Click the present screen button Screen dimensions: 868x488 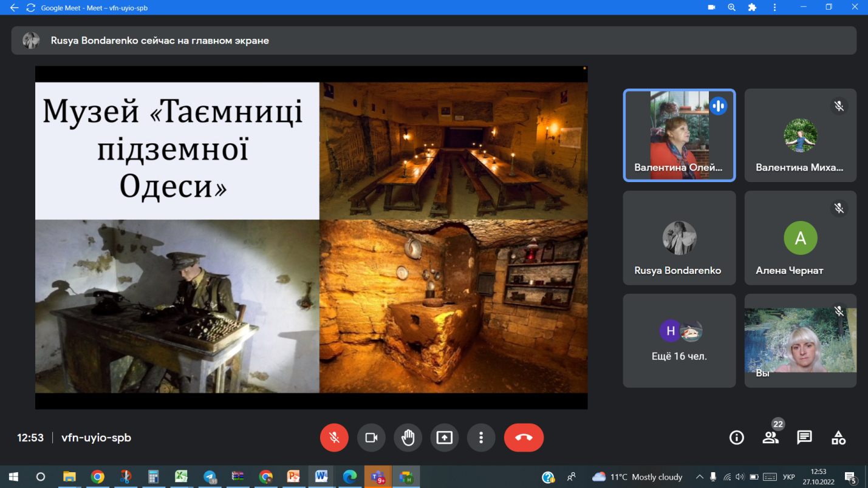[x=445, y=438]
